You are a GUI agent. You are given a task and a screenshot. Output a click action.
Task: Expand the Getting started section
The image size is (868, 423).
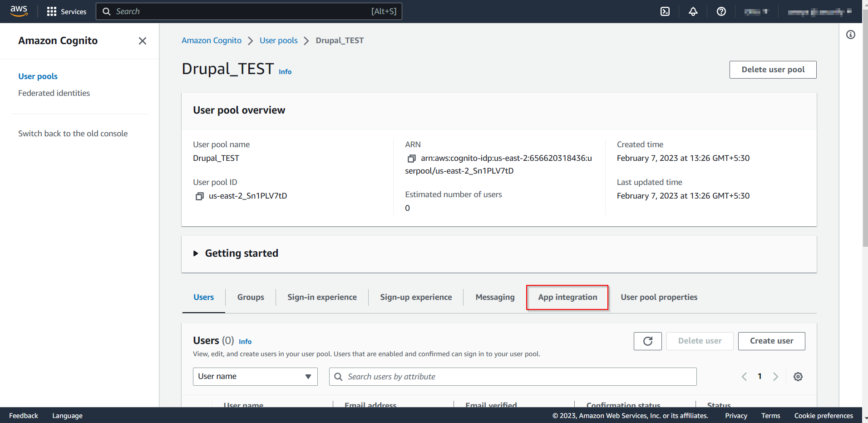coord(196,254)
